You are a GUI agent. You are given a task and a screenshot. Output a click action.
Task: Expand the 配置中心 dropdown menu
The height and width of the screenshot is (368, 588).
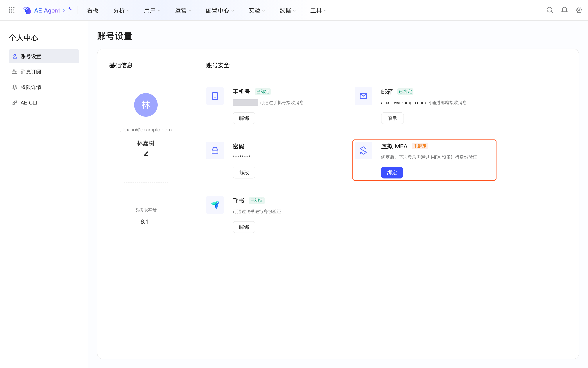point(220,10)
